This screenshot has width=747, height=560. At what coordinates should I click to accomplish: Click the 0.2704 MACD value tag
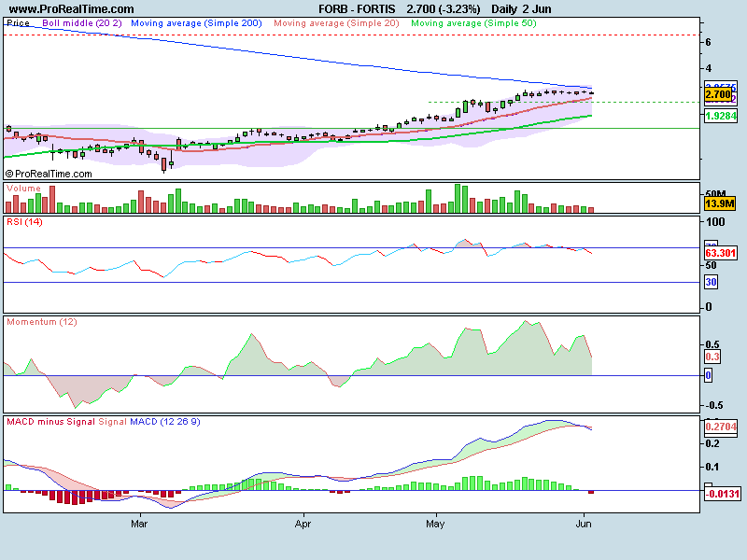point(721,427)
